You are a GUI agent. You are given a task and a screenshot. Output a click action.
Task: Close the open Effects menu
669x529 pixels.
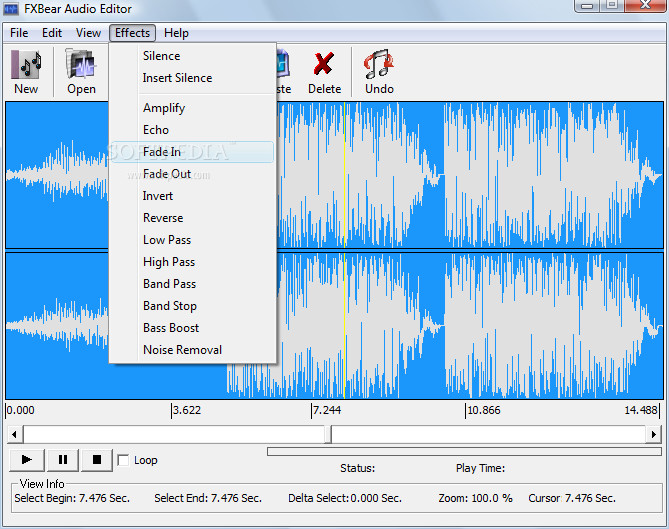tap(132, 33)
